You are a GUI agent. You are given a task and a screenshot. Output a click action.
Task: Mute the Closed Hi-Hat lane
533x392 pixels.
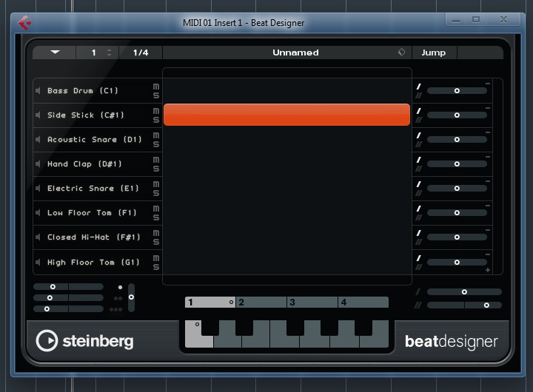pos(156,233)
